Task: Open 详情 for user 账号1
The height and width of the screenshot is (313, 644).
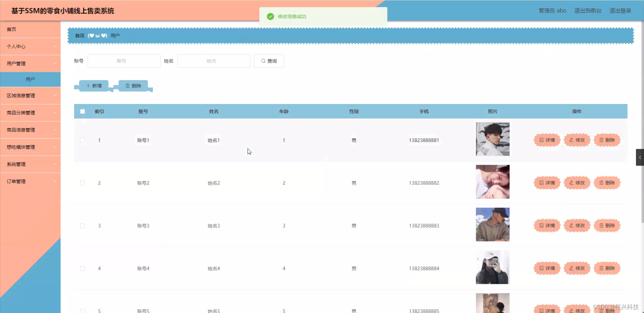Action: [547, 140]
